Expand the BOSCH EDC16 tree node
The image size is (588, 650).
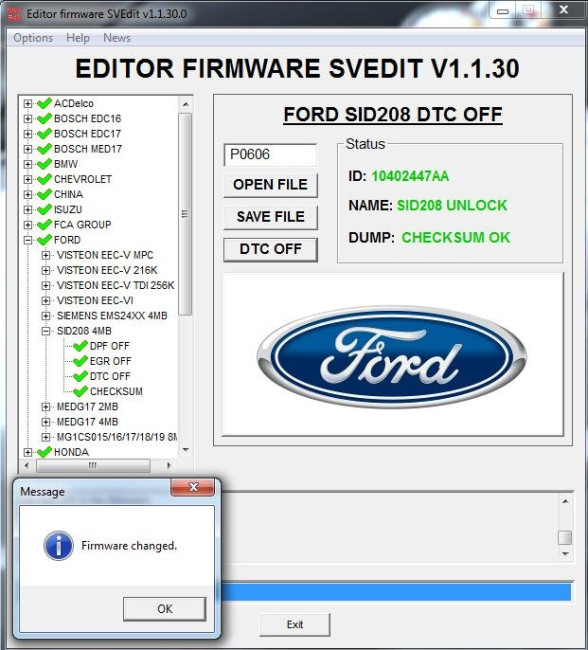(x=28, y=119)
